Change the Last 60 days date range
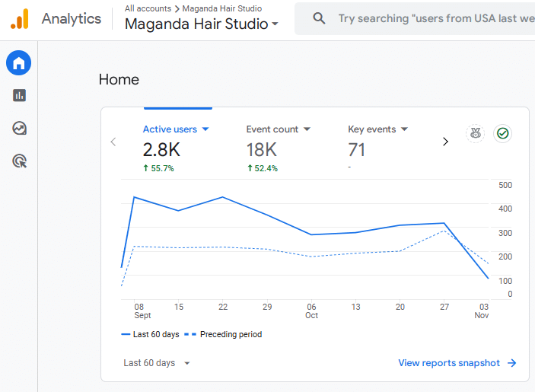This screenshot has height=392, width=535. [x=157, y=363]
